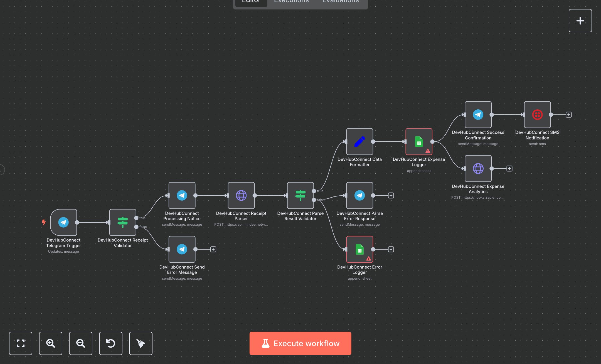Tidy up the workflow nodes
Viewport: 601px width, 364px height.
141,343
